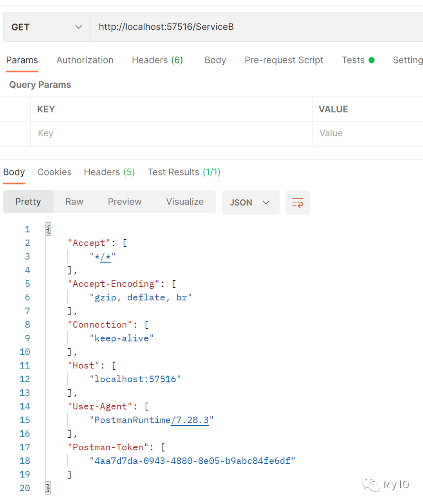The width and height of the screenshot is (423, 504).
Task: Click the PostmanRuntime 7.28.3 underlined link
Action: 190,420
